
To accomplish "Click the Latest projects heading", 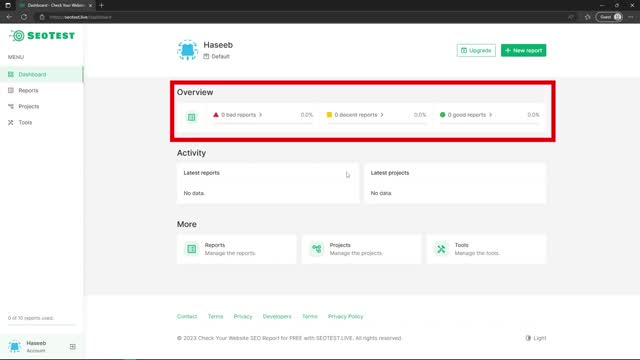I will (390, 173).
